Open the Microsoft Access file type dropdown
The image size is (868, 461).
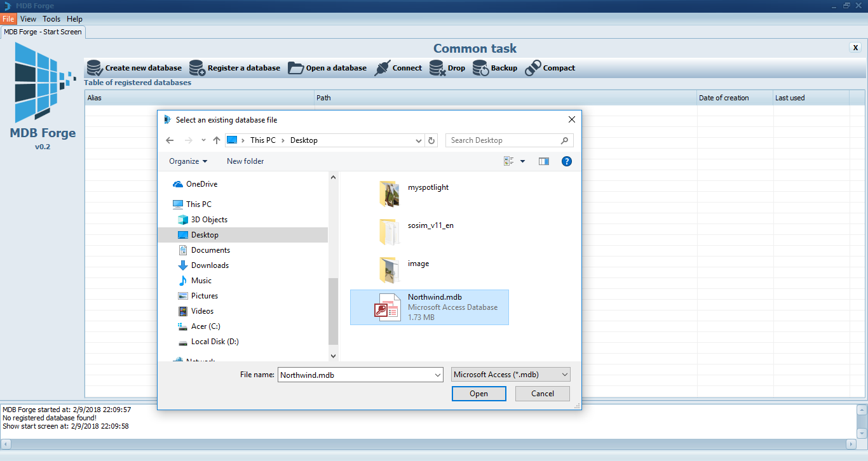pos(511,375)
